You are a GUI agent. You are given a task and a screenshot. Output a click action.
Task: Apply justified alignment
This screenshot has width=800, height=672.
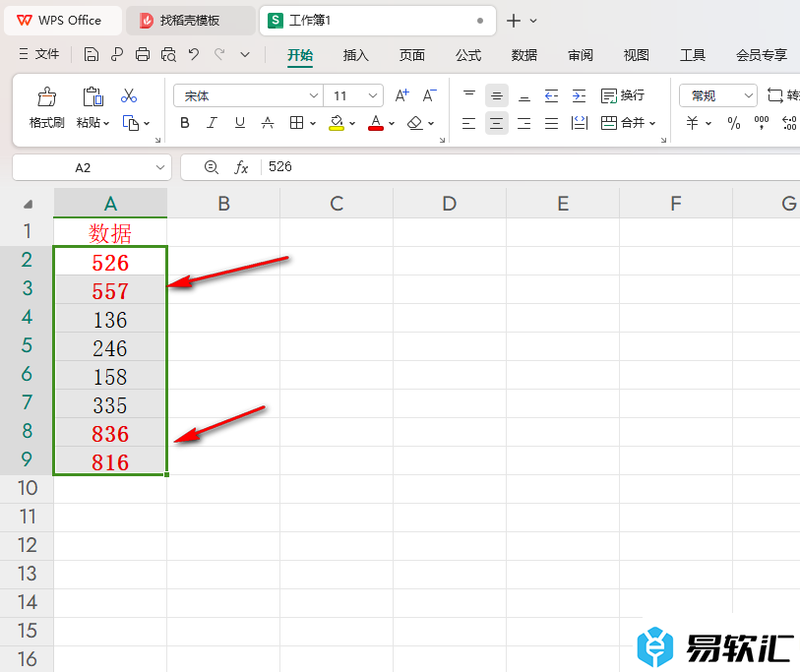click(551, 123)
